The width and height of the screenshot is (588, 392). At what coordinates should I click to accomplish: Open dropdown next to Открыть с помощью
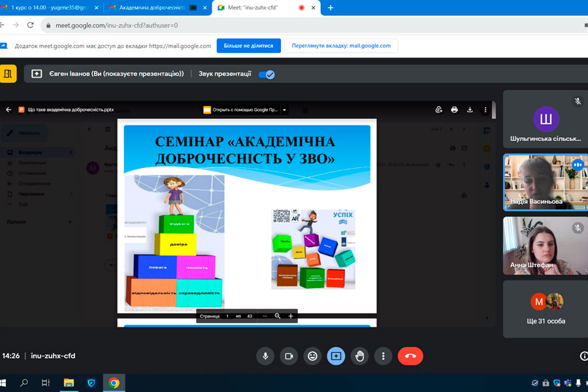point(285,110)
